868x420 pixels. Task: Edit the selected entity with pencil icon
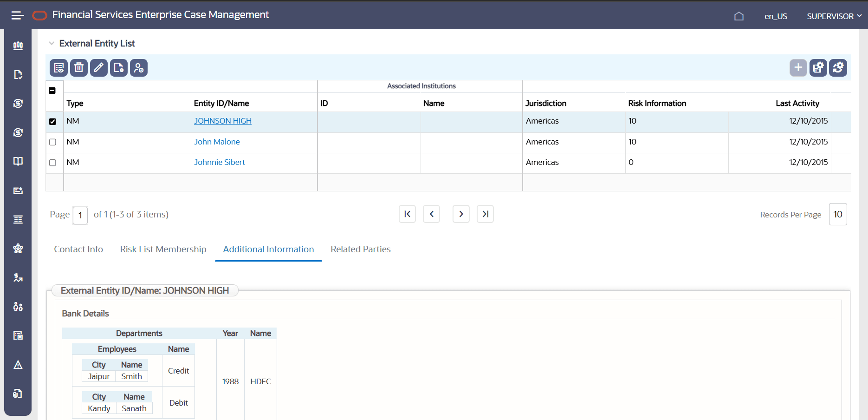[x=99, y=68]
